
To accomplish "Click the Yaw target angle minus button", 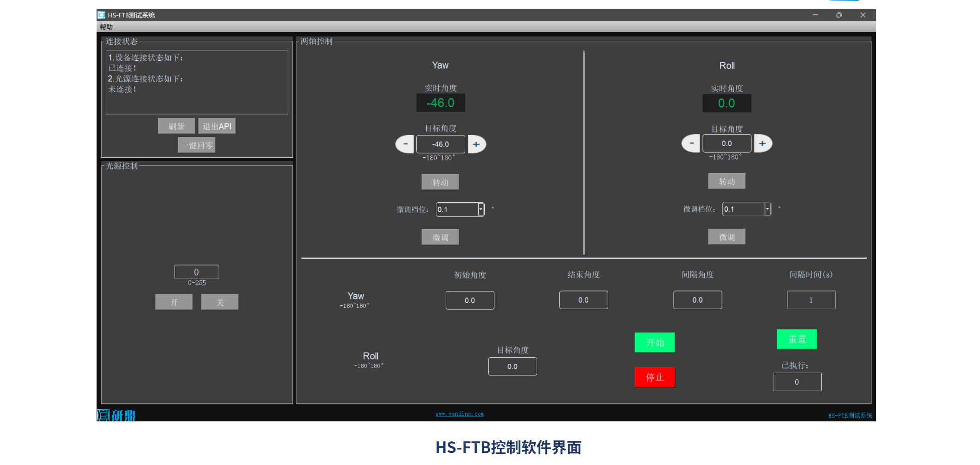I will [x=405, y=144].
